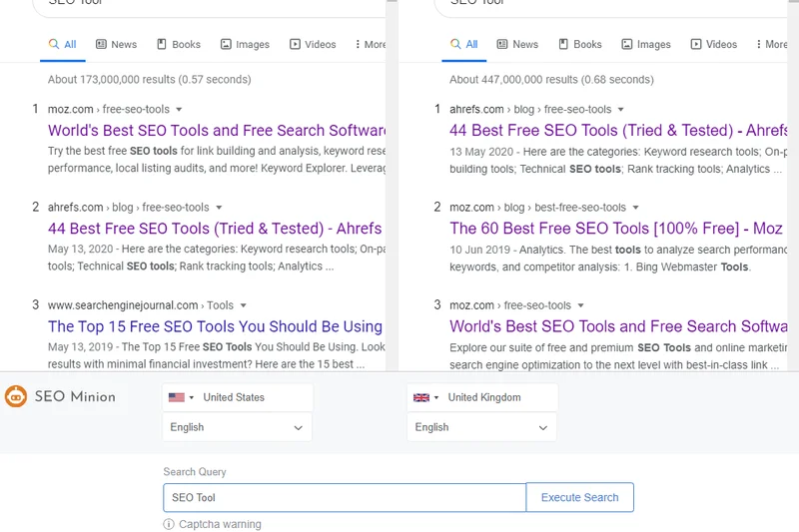Switch to News tab in right pane
The width and height of the screenshot is (799, 532).
[x=517, y=44]
